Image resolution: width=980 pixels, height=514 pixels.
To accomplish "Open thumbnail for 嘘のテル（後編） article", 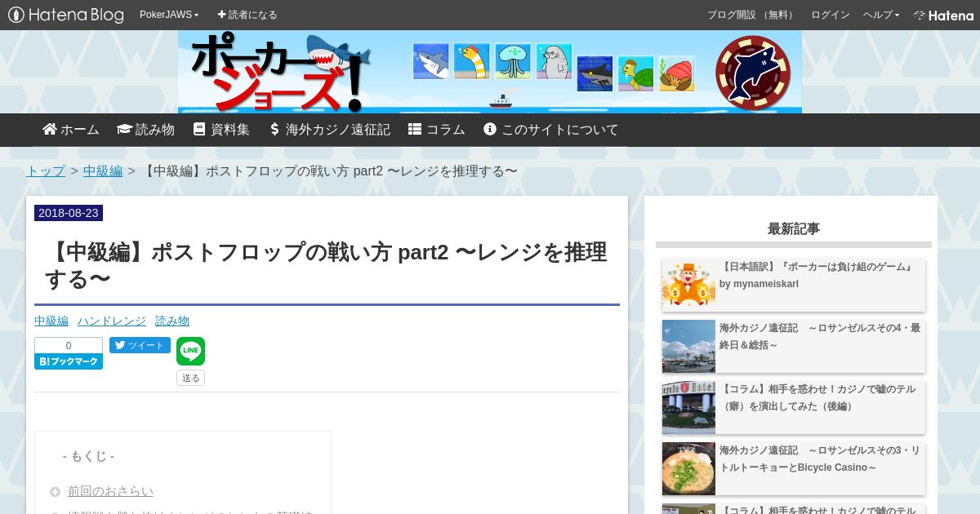I will [x=688, y=408].
